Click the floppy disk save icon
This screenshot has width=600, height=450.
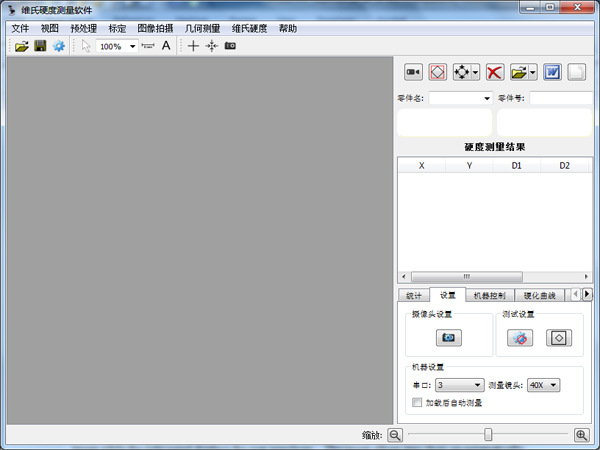[40, 46]
